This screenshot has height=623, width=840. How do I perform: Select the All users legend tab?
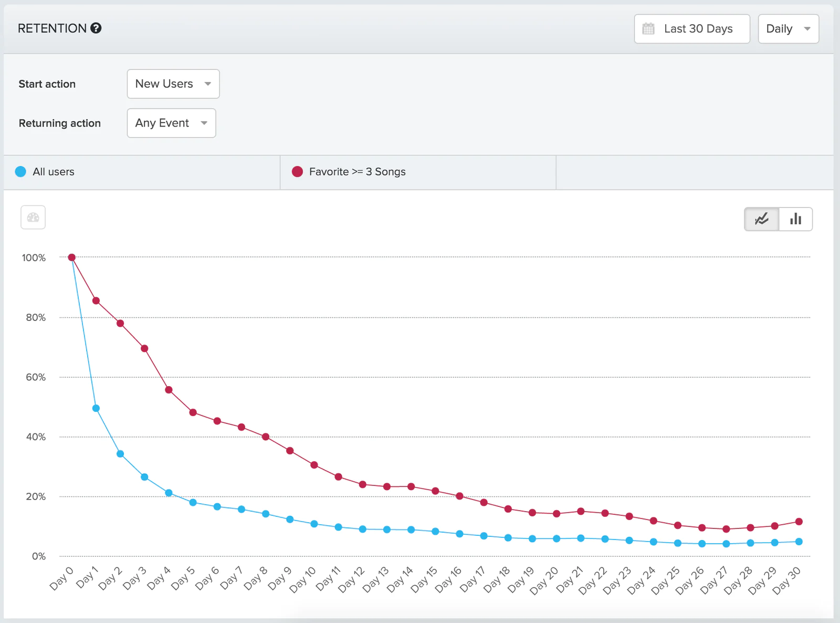pyautogui.click(x=139, y=172)
